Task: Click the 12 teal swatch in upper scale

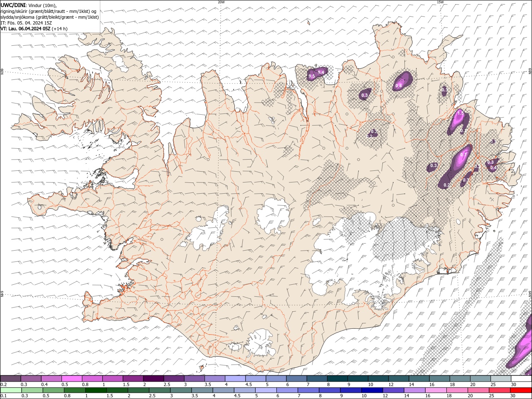Action: click(x=399, y=379)
